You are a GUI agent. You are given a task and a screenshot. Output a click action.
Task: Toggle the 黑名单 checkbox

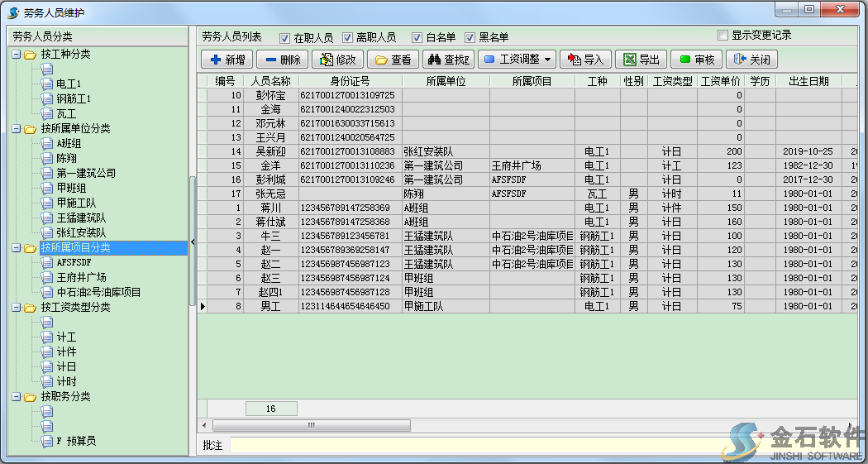coord(470,38)
